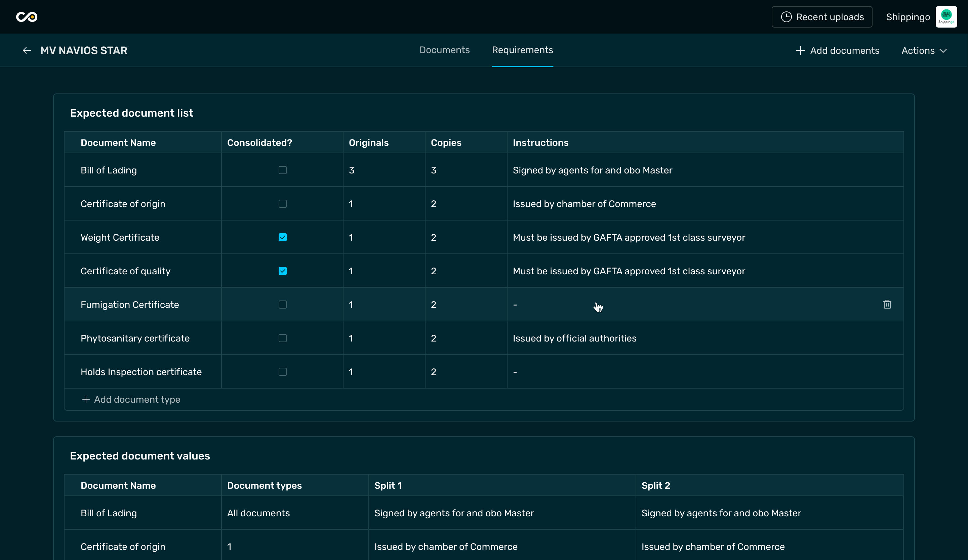
Task: Tick the Phytosanitary certificate consolidated checkbox
Action: (x=282, y=338)
